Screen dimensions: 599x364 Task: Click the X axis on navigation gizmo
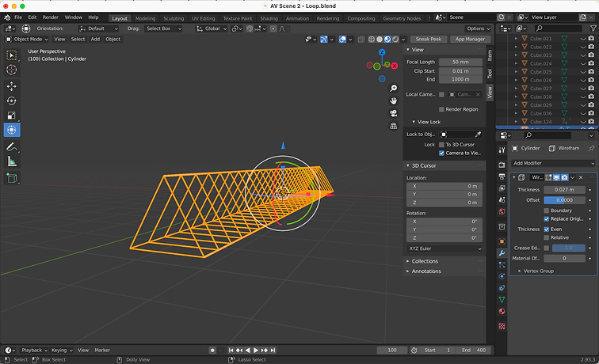point(395,66)
